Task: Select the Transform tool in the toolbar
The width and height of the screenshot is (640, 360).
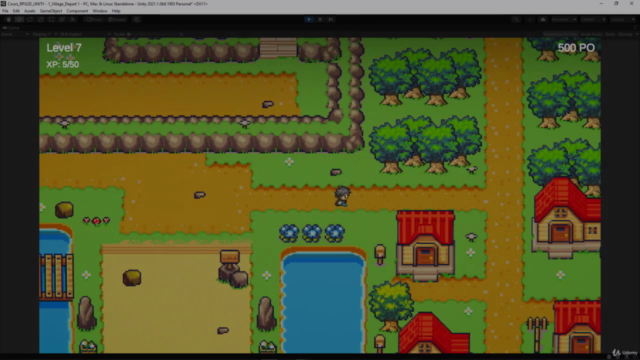Action: tap(62, 19)
